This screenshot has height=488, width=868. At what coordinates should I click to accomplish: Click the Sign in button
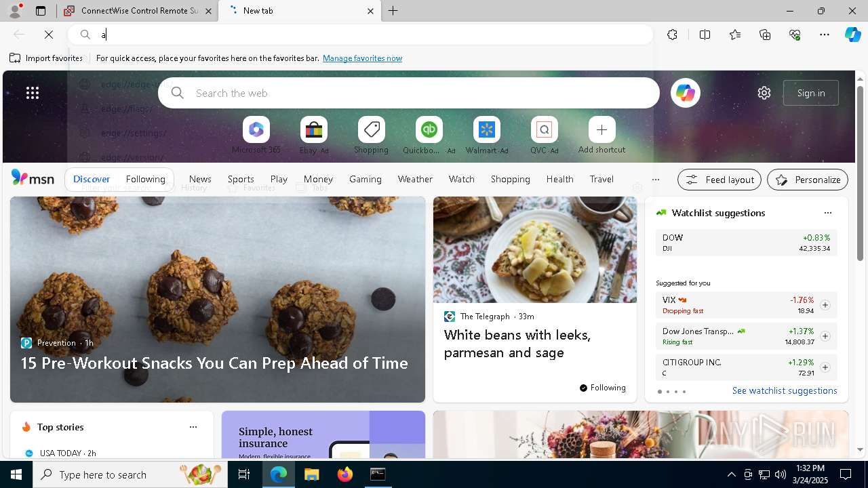click(x=811, y=93)
